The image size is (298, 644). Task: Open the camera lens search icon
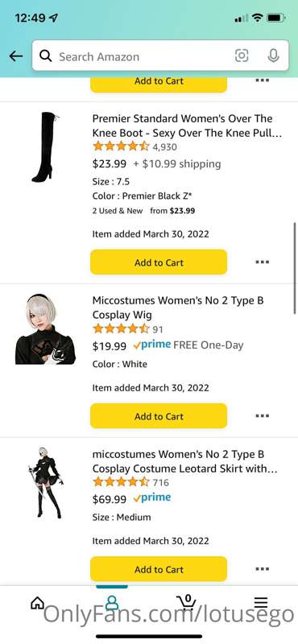point(242,56)
